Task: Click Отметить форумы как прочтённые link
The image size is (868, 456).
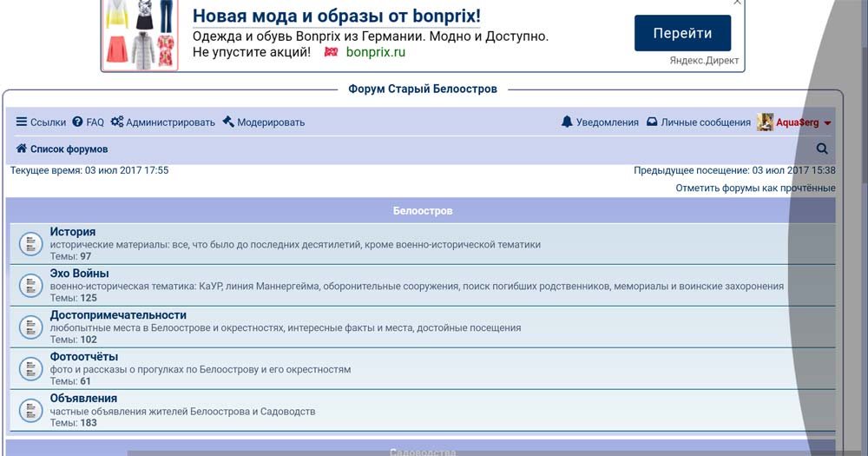Action: coord(755,188)
